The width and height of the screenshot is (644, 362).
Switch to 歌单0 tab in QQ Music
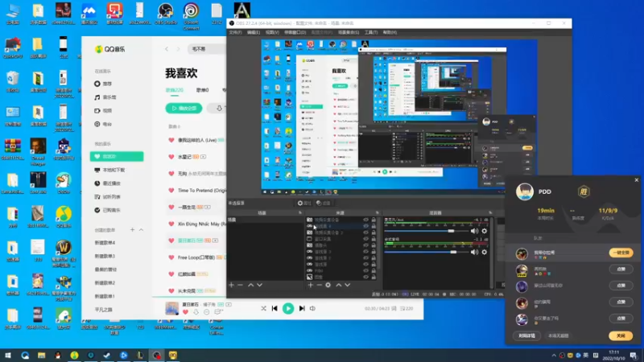203,90
